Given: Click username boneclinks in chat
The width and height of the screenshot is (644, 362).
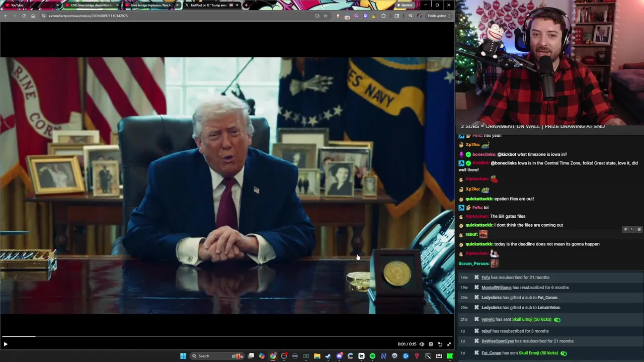Looking at the screenshot, I should coord(484,154).
